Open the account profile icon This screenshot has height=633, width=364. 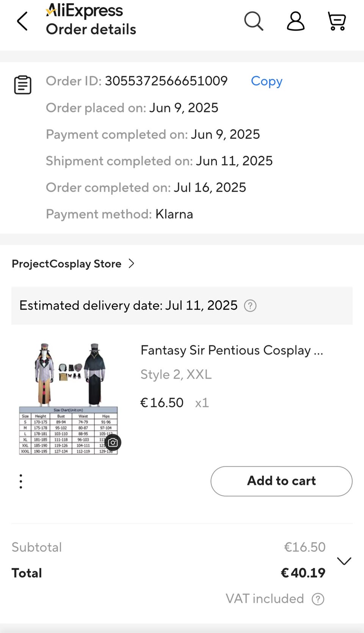[x=295, y=21]
